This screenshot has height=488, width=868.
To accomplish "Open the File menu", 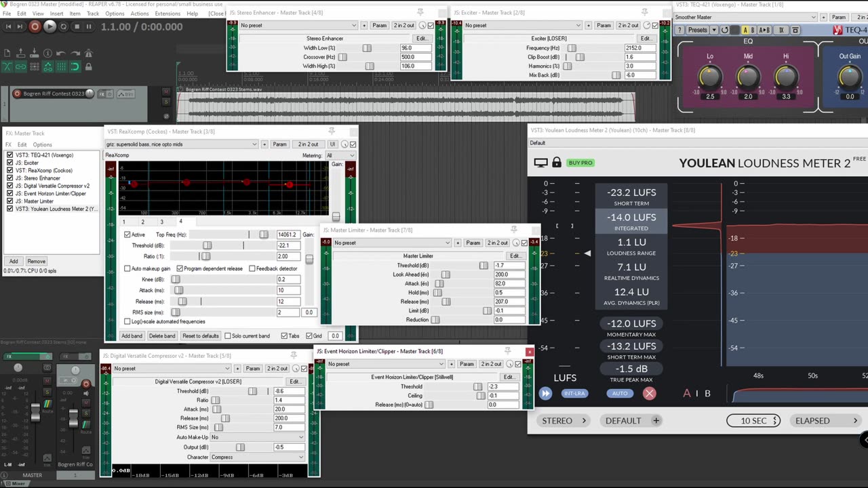I will (x=7, y=14).
